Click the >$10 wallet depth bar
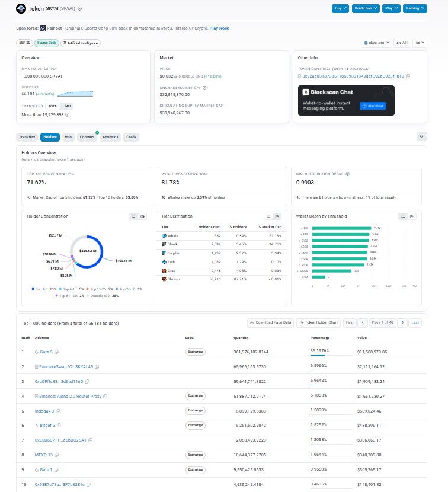The image size is (448, 492). 342,228
